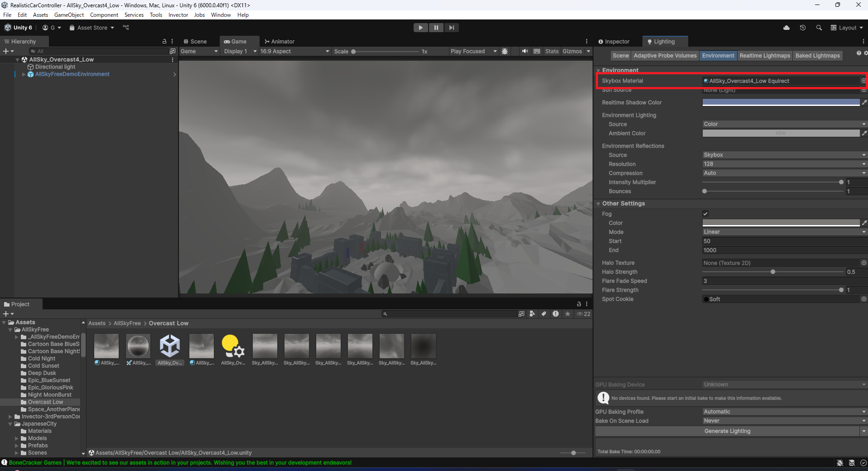Select the Cold Sunset folder
Screen dimensions: 868x471
[43, 366]
